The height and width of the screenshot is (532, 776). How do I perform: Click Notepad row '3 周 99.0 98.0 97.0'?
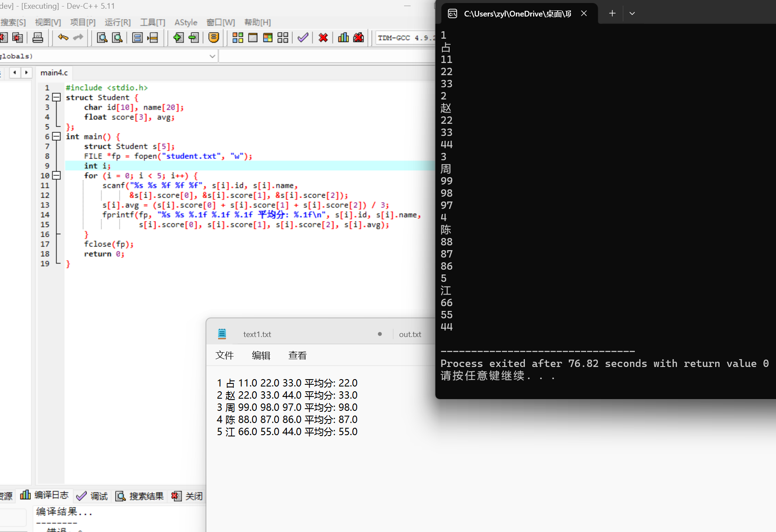tap(287, 407)
